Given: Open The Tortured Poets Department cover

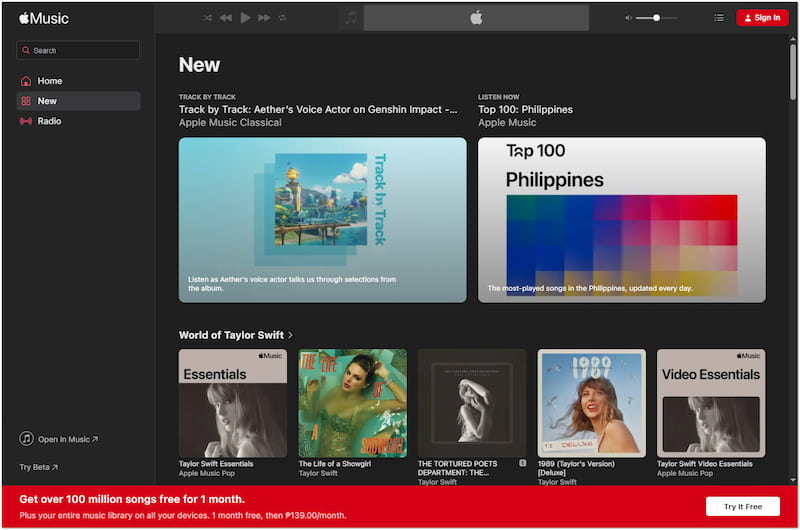Looking at the screenshot, I should tap(472, 403).
